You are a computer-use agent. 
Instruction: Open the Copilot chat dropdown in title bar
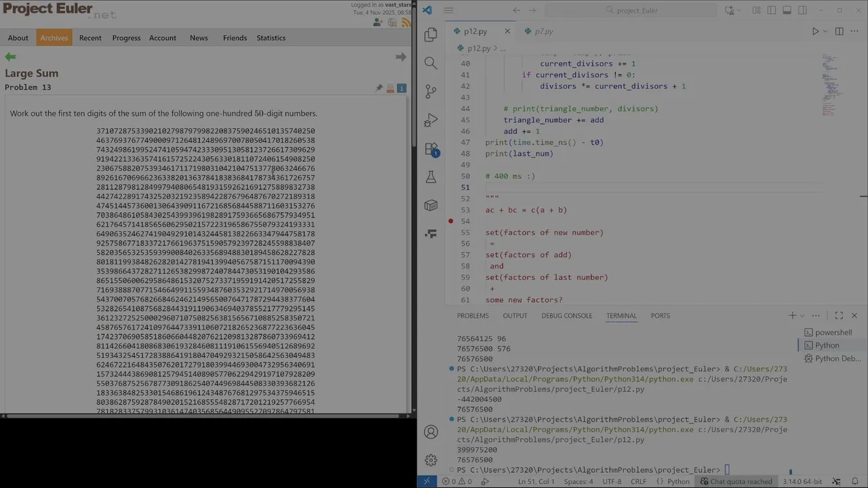click(739, 10)
